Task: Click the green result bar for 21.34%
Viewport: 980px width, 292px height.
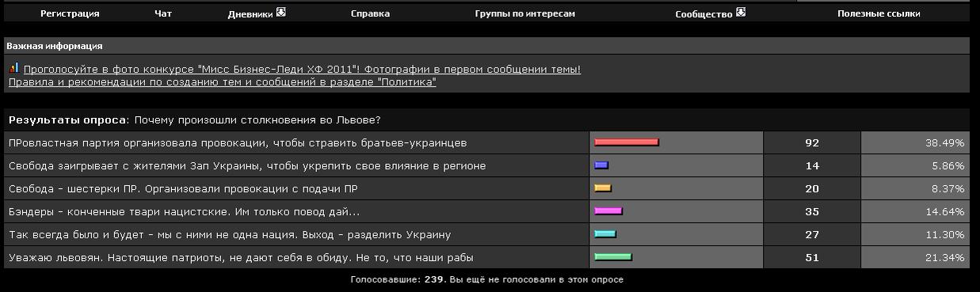Action: [x=613, y=257]
